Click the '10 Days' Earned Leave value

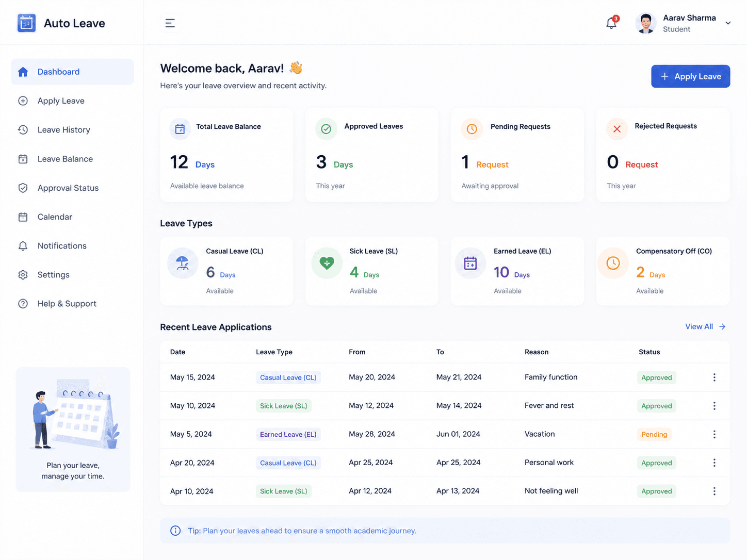click(x=512, y=272)
